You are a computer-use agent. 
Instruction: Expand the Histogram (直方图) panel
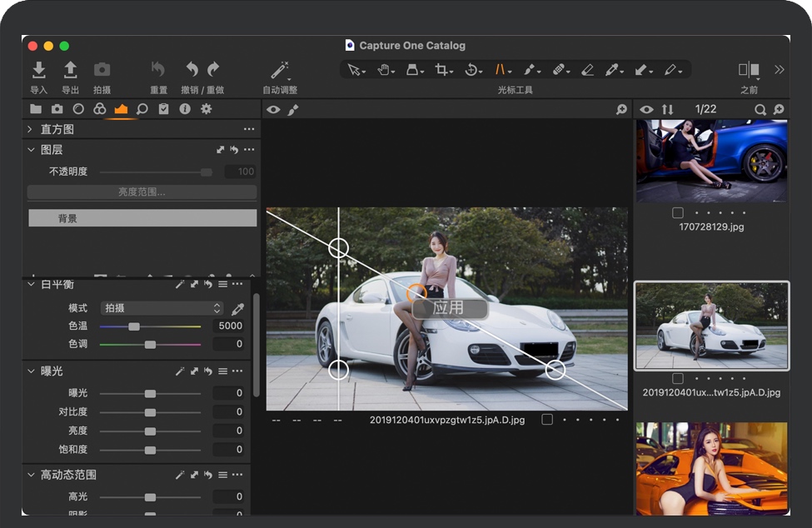click(x=30, y=129)
